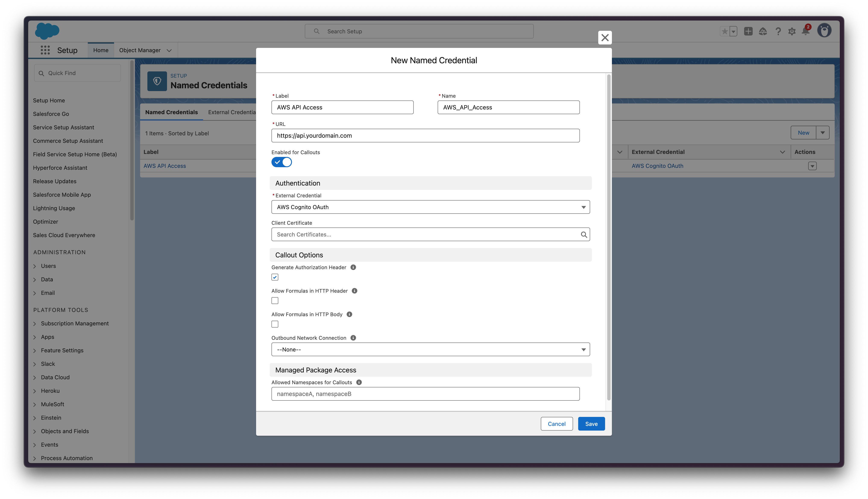The image size is (868, 499).
Task: Expand the Apps section
Action: point(35,337)
